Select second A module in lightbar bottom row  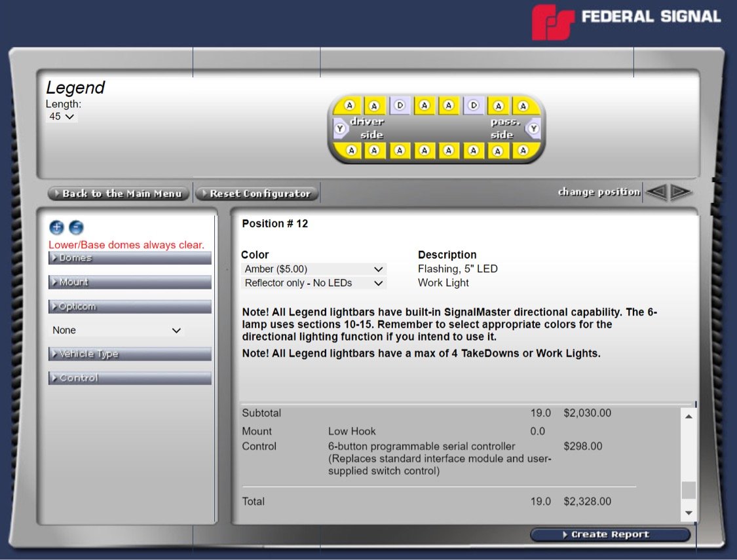374,151
